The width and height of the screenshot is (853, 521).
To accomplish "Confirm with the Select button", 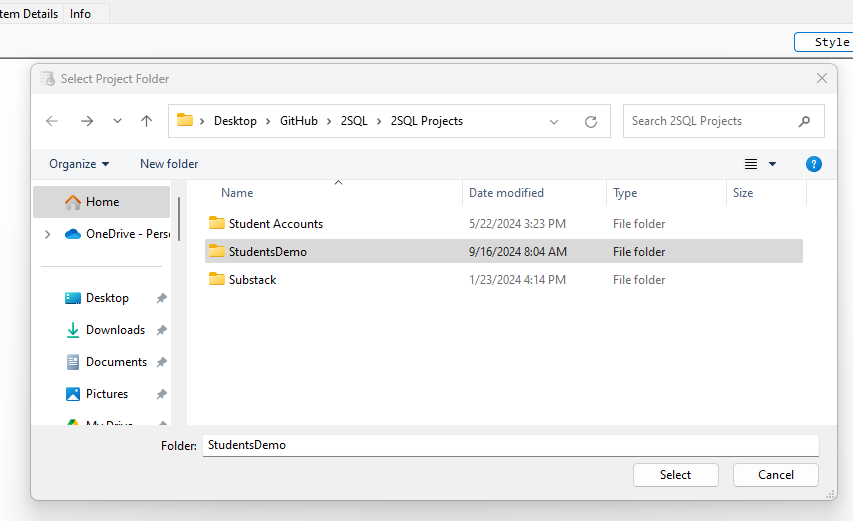I will coord(675,475).
